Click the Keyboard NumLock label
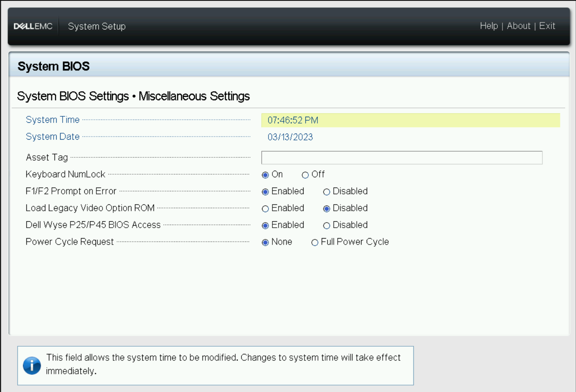This screenshot has height=392, width=576. click(65, 174)
